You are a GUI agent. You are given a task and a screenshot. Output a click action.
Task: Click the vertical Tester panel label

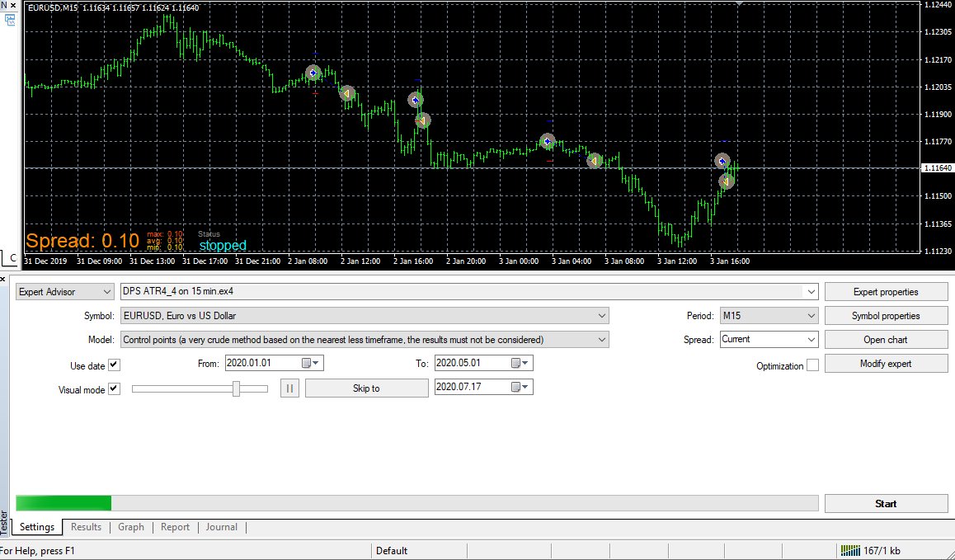click(x=4, y=524)
